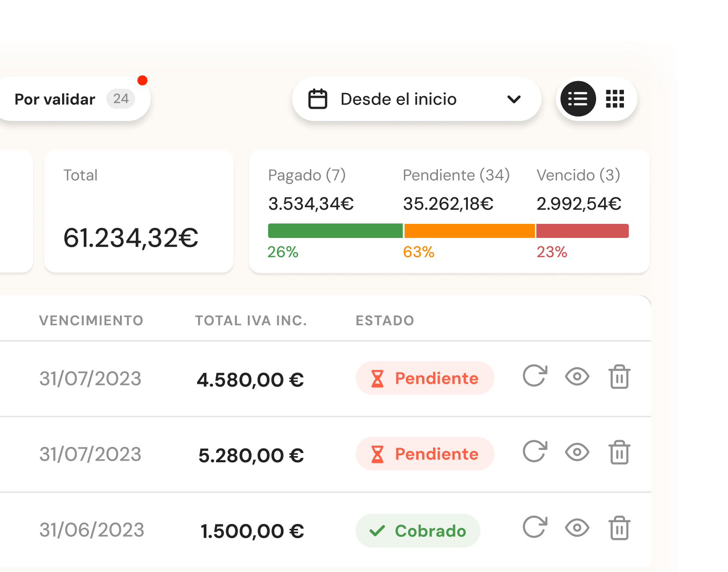The height and width of the screenshot is (572, 728).
Task: Open the Desde el inicio date dropdown
Action: click(x=416, y=99)
